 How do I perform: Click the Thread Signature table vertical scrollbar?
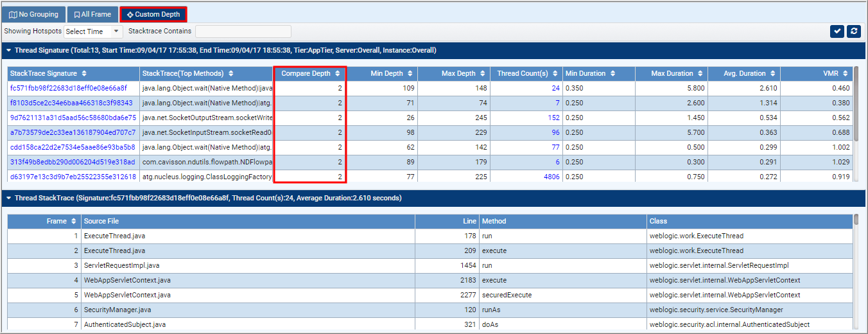856,103
